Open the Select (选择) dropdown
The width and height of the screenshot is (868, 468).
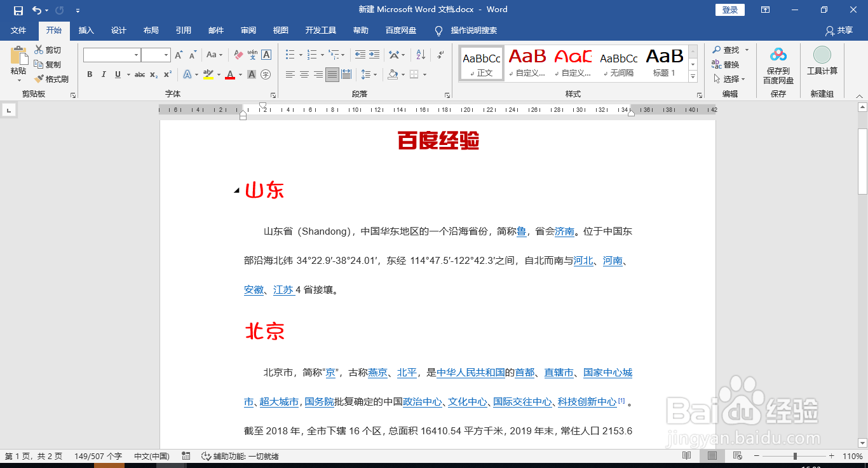coord(729,79)
